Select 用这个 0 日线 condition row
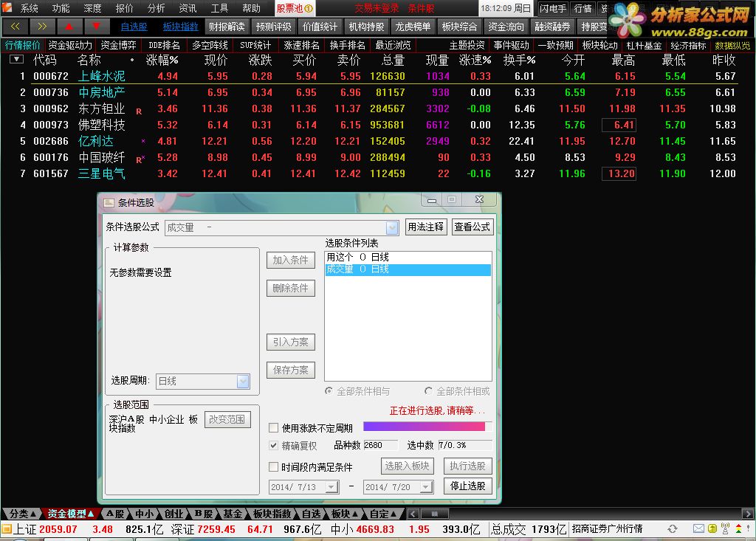The width and height of the screenshot is (756, 541). coord(408,257)
